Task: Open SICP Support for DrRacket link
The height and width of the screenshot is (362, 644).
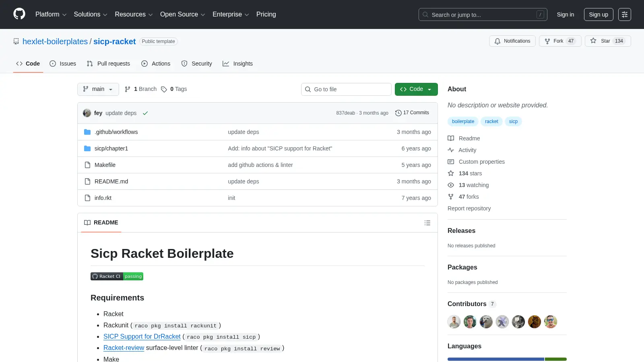Action: [142, 337]
